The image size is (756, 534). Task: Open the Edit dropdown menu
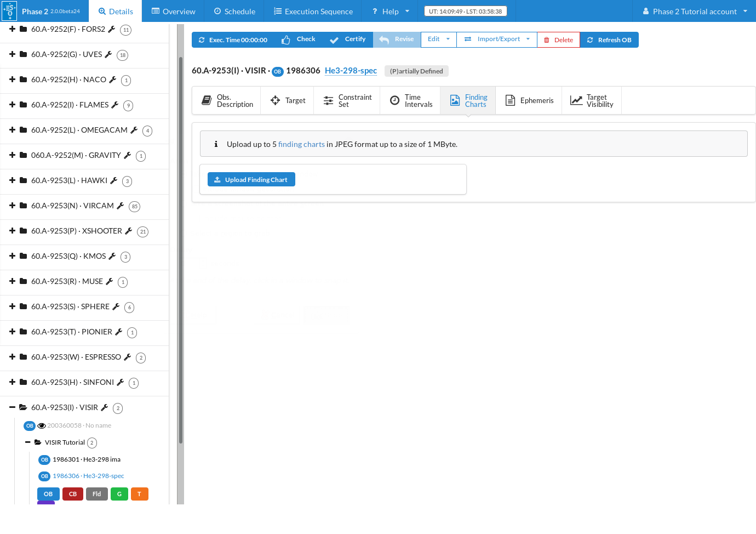(x=438, y=39)
